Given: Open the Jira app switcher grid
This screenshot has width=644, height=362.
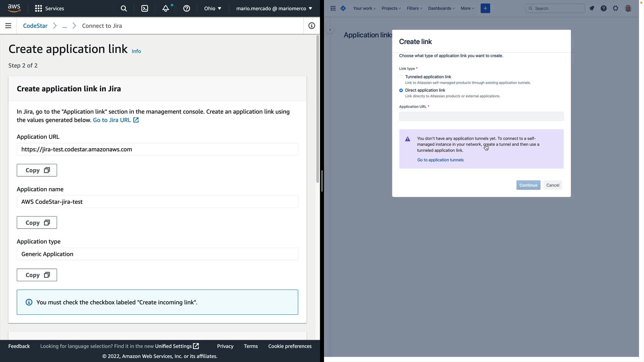Looking at the screenshot, I should coord(333,8).
